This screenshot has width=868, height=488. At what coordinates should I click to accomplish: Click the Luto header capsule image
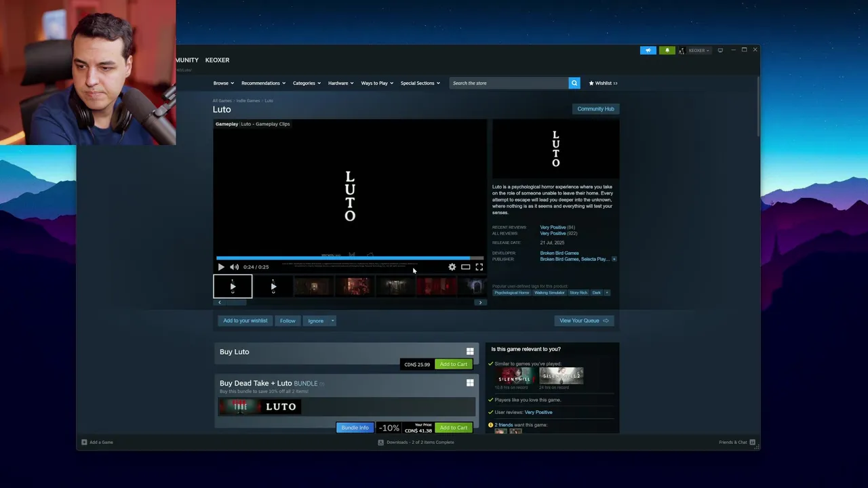[x=555, y=150]
